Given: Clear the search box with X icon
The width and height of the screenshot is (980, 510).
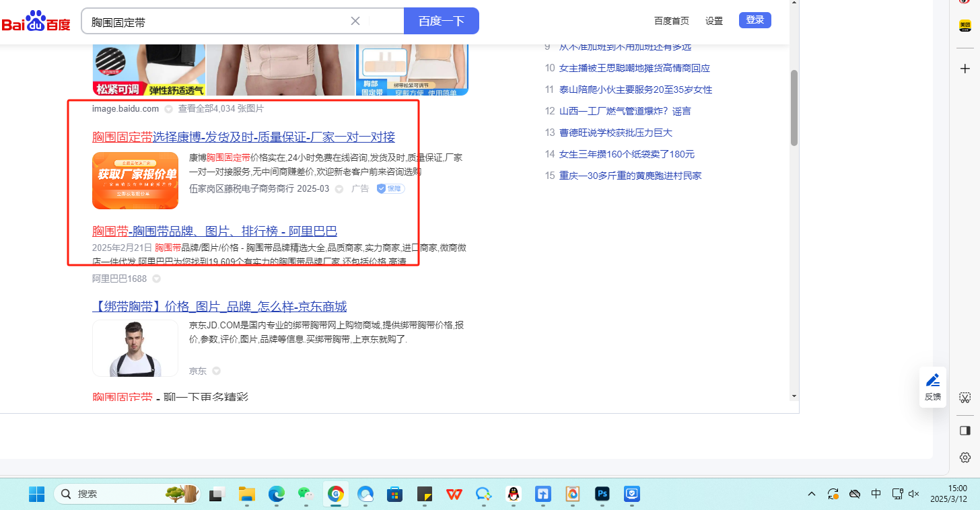Looking at the screenshot, I should (x=355, y=21).
